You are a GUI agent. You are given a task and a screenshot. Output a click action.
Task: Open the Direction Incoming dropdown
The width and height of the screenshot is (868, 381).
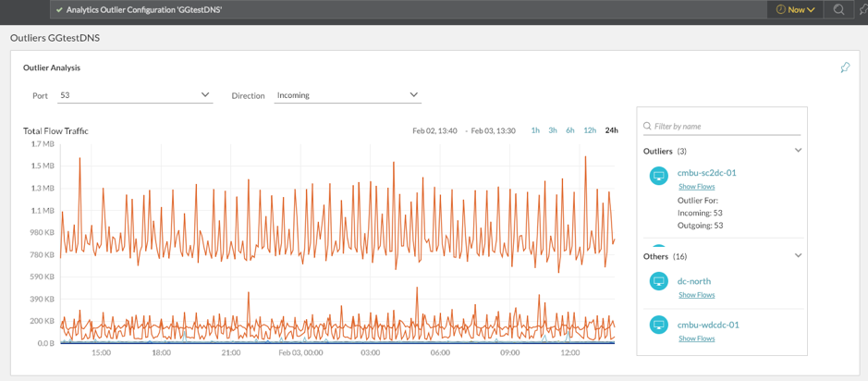tap(348, 95)
